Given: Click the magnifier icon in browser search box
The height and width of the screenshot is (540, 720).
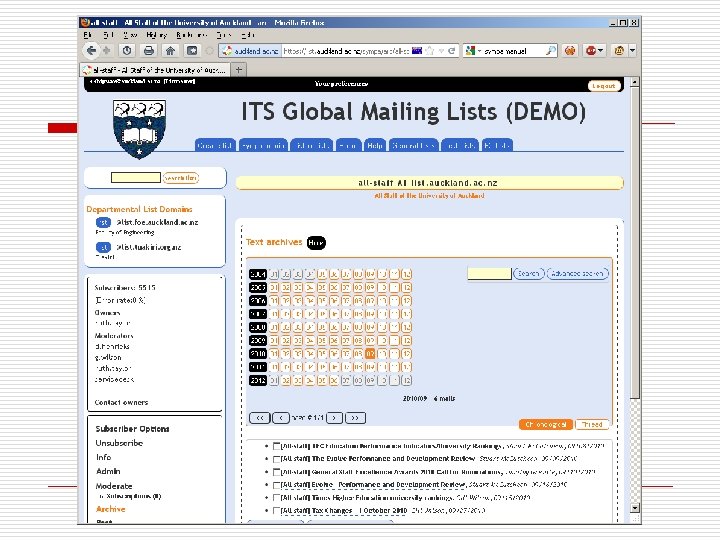Looking at the screenshot, I should click(x=551, y=51).
